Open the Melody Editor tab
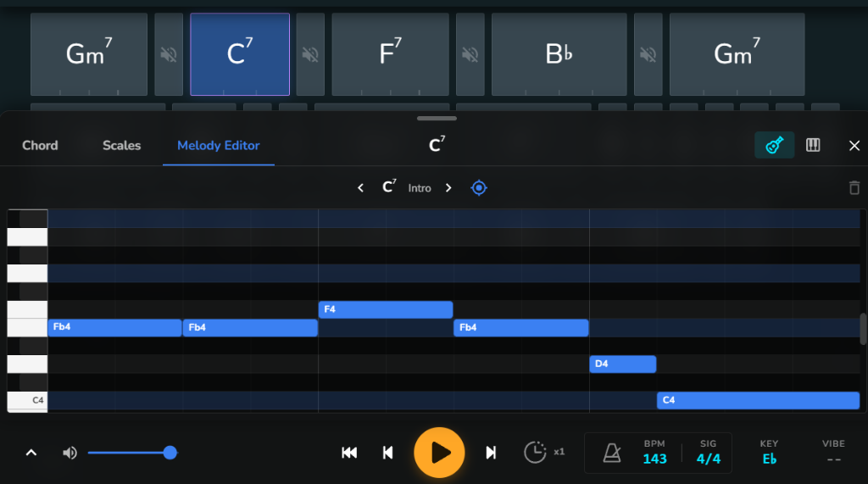 [219, 146]
